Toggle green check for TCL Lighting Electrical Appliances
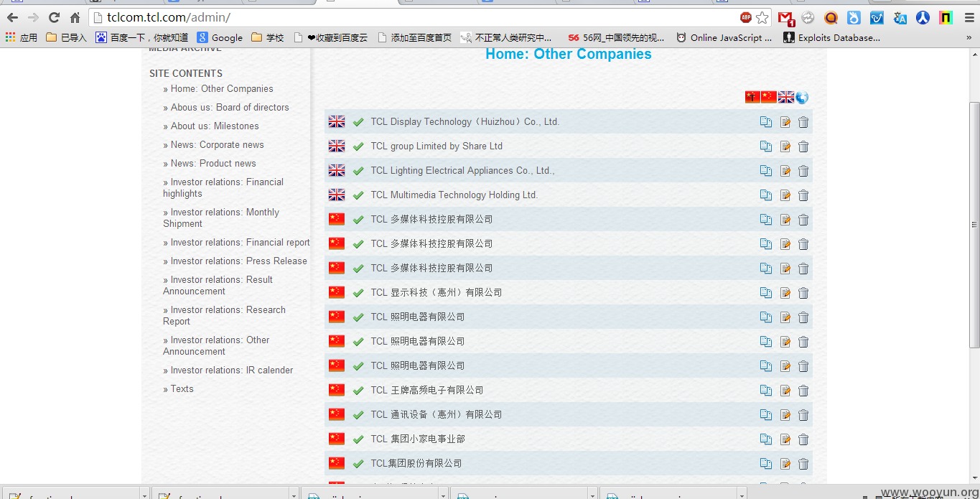980x499 pixels. [x=358, y=171]
